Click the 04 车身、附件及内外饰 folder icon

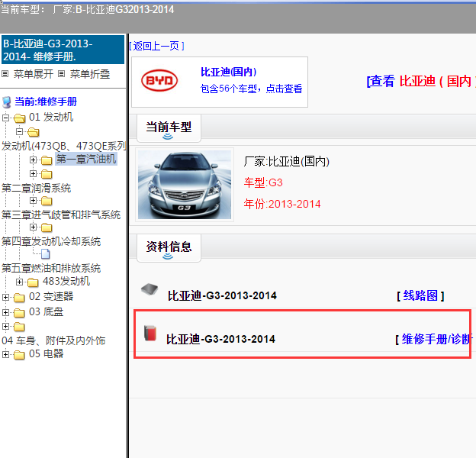click(x=19, y=327)
